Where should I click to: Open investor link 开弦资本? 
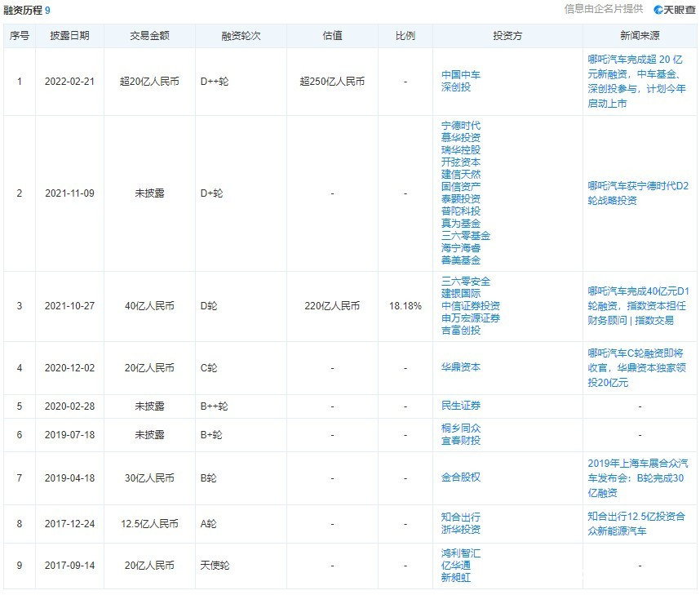pos(461,162)
